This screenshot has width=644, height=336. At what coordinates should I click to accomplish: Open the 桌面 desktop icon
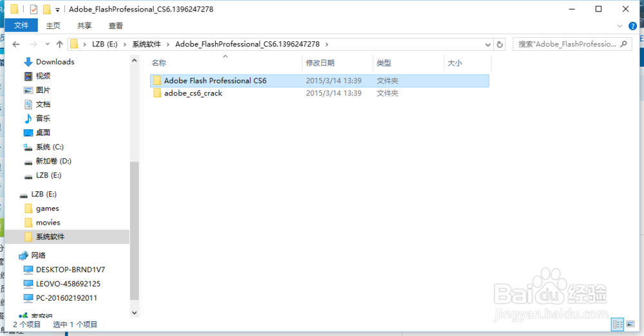(x=28, y=133)
